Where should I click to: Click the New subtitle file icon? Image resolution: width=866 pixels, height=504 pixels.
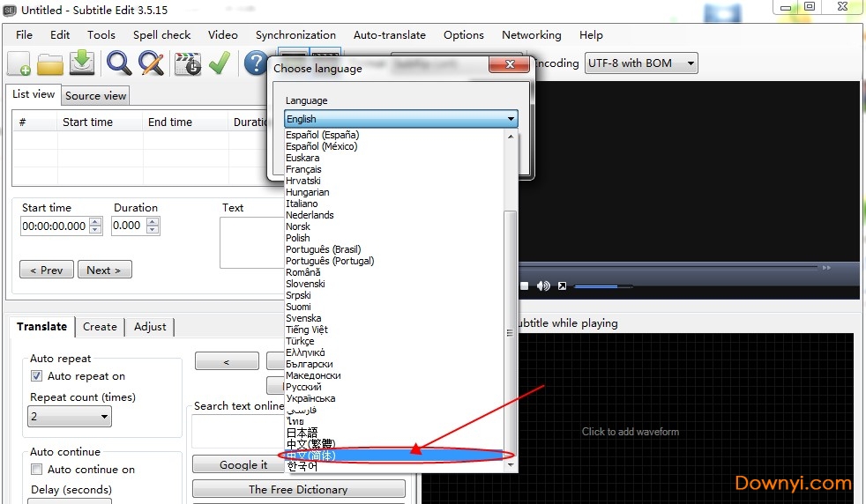click(19, 63)
